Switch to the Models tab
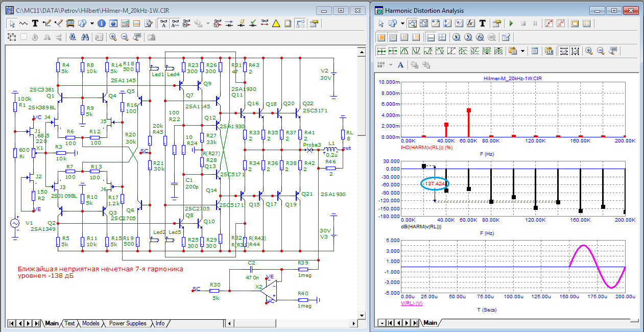This screenshot has height=332, width=644. click(x=91, y=323)
